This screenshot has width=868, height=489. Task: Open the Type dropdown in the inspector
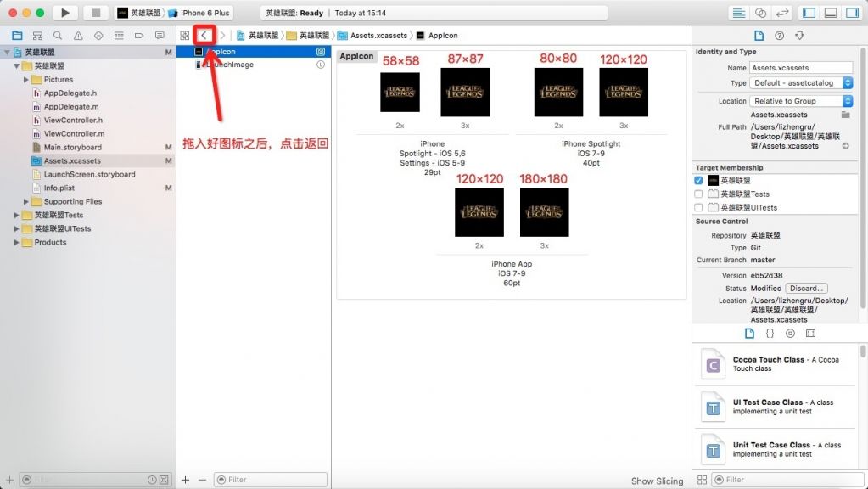(803, 83)
